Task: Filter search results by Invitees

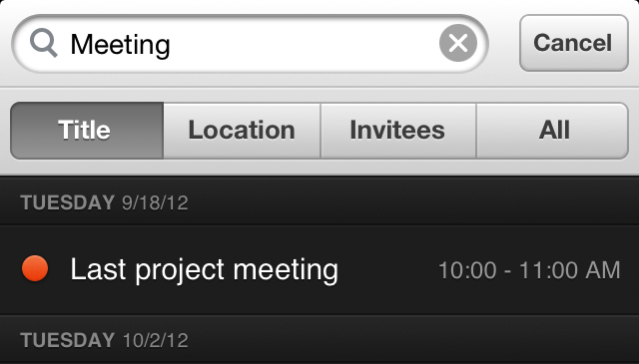Action: click(398, 131)
